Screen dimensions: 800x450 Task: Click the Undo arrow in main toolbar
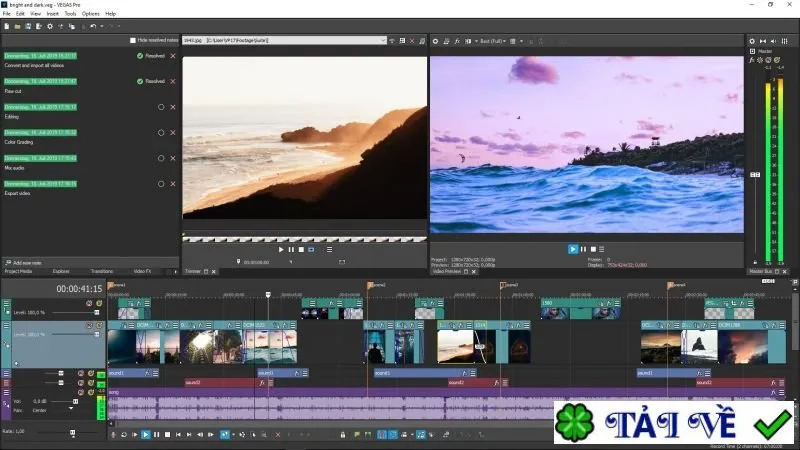tap(93, 27)
